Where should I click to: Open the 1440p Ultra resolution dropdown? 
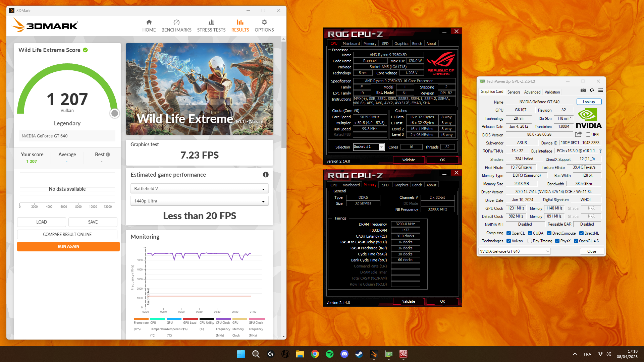coord(199,201)
